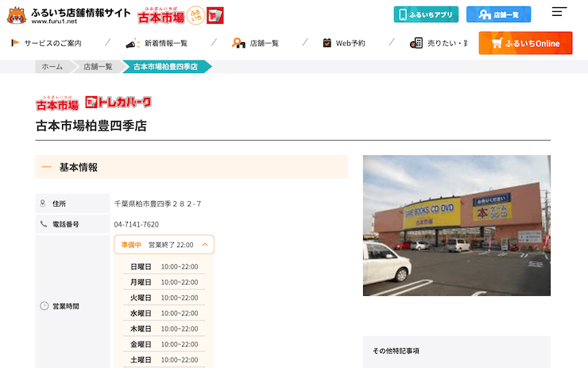The height and width of the screenshot is (368, 588).
Task: Click the location pin icon beside 住所
Action: pos(43,203)
